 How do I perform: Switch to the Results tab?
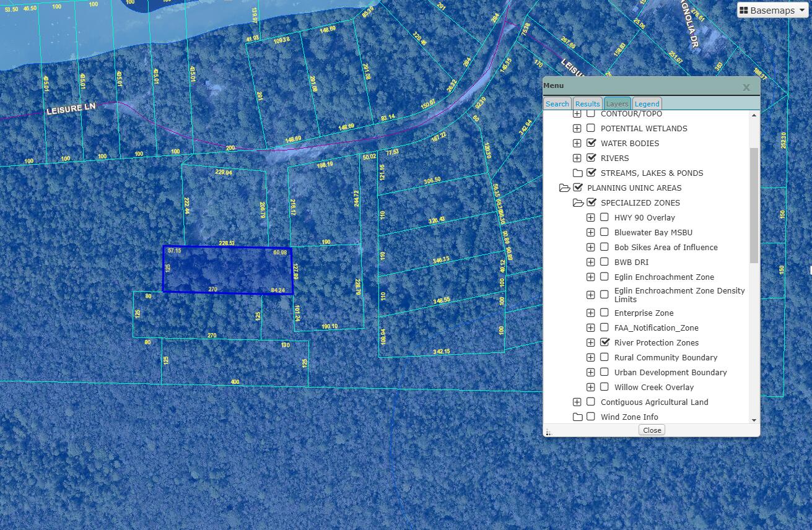click(x=587, y=104)
